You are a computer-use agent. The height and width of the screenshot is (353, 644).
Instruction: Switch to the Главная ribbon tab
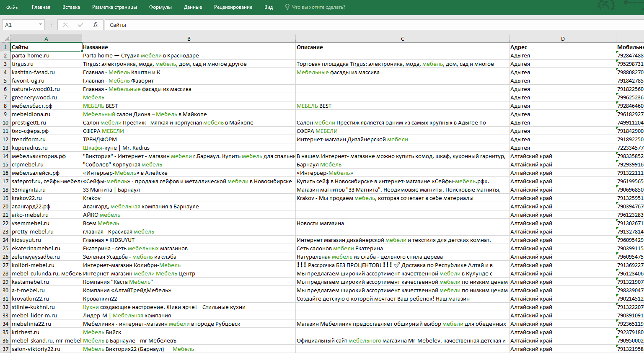pos(41,7)
